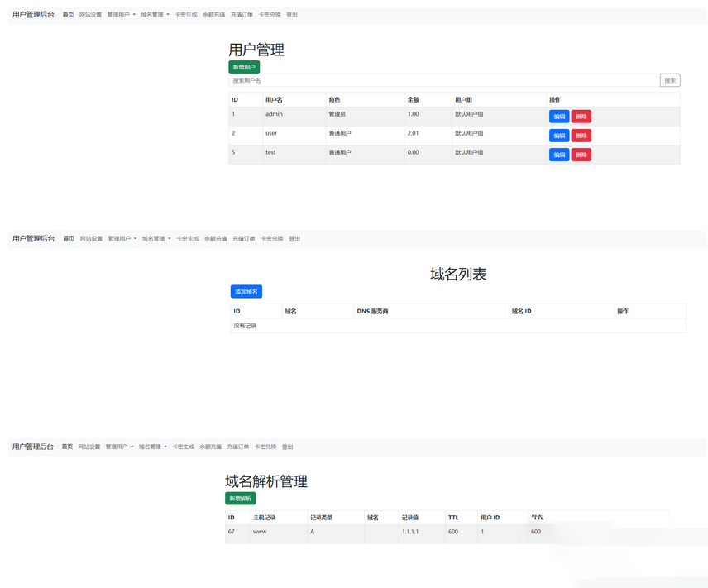
Task: Open 域名管理 dropdown above 域名列表 heading
Action: [156, 239]
